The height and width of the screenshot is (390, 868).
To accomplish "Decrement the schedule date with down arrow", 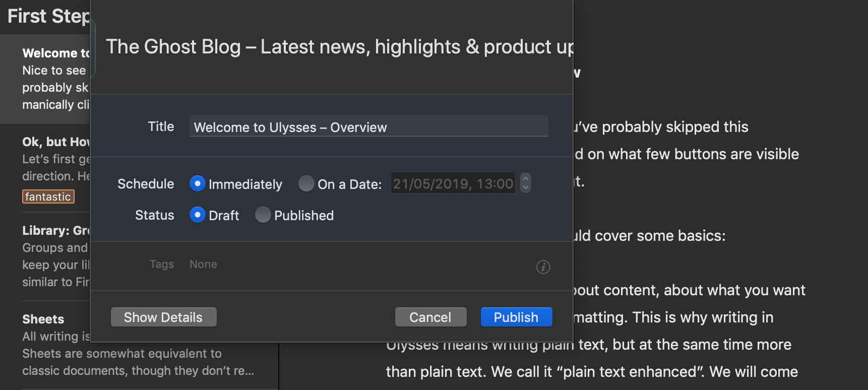I will [525, 188].
